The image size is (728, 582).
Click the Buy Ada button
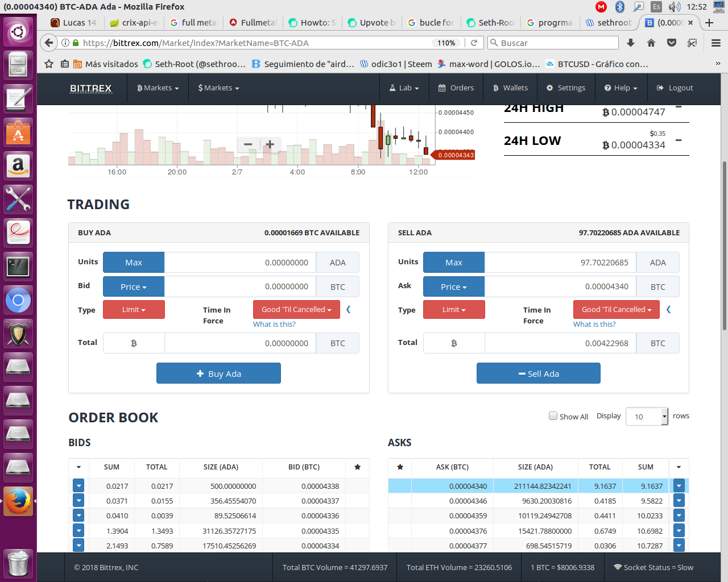[x=218, y=373]
